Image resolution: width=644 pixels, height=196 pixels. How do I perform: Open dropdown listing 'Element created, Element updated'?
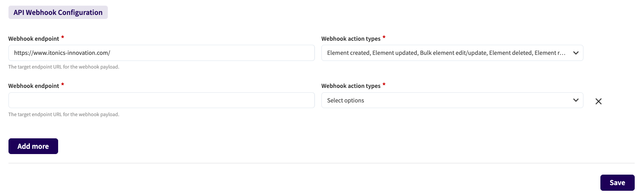[446, 53]
